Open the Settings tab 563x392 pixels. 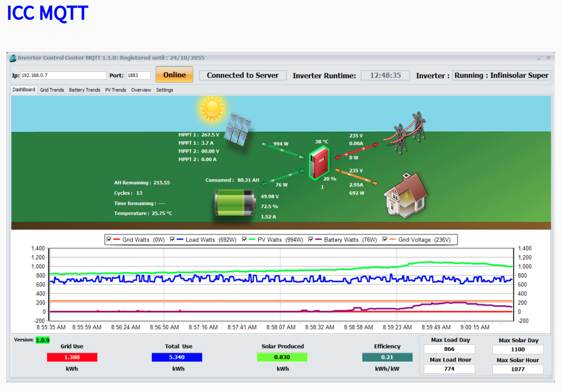164,89
